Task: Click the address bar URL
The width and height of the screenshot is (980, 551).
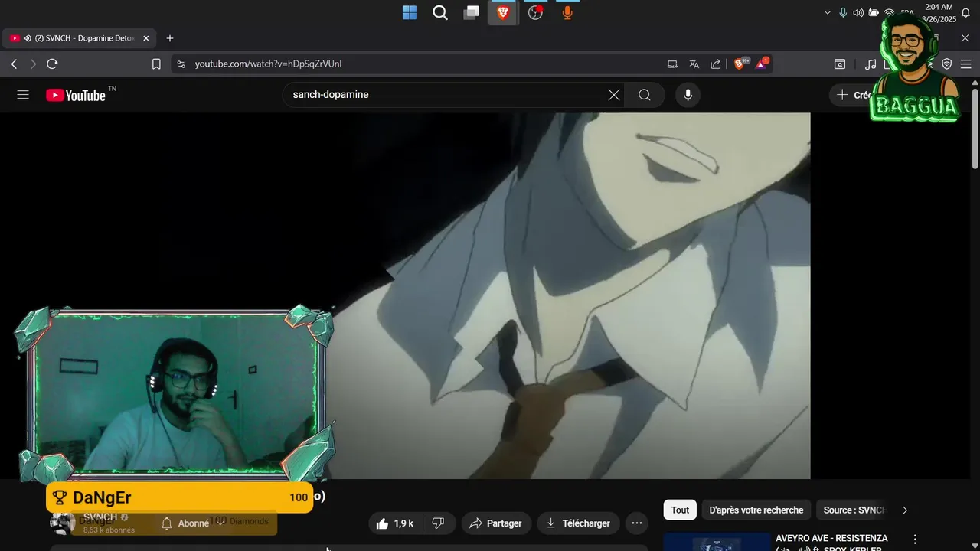Action: [268, 64]
